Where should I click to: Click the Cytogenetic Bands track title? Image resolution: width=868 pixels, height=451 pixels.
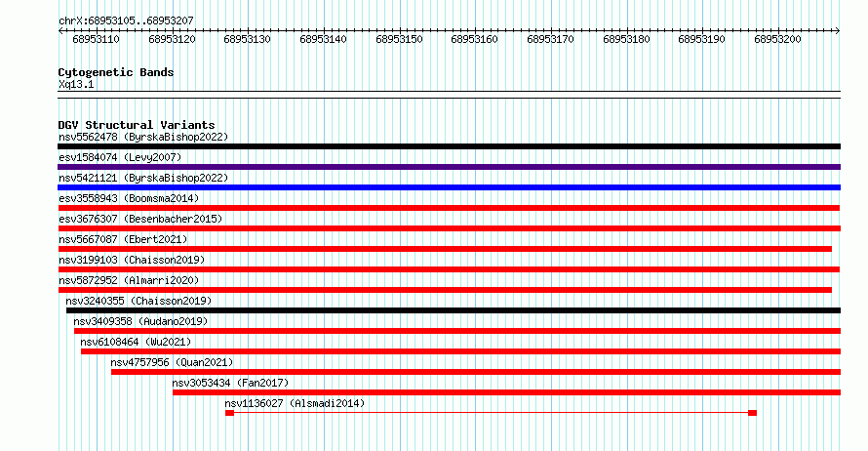(x=116, y=72)
